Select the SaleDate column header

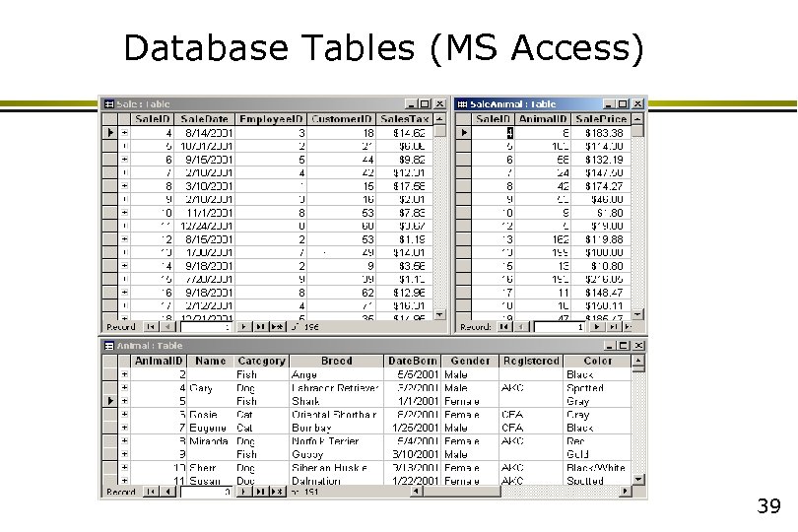[204, 119]
